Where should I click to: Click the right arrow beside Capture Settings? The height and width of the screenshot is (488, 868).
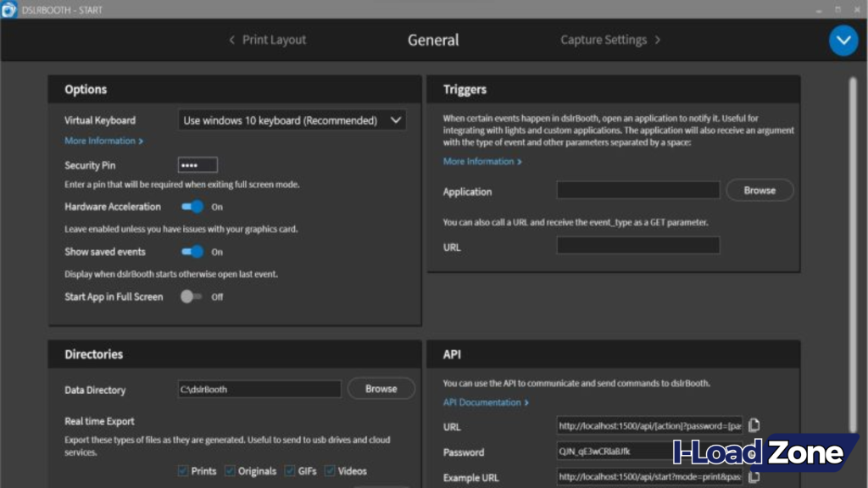657,40
